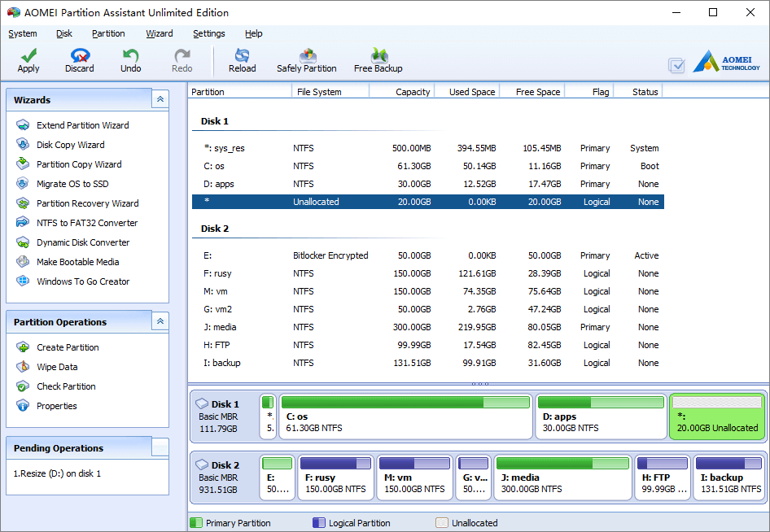Sort by the Status column header

click(638, 92)
